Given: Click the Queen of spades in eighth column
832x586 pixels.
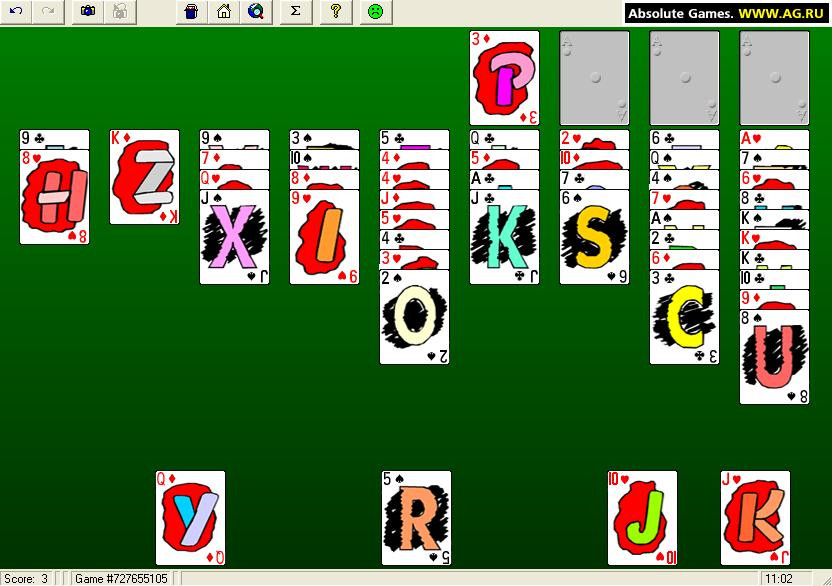Looking at the screenshot, I should coord(684,160).
